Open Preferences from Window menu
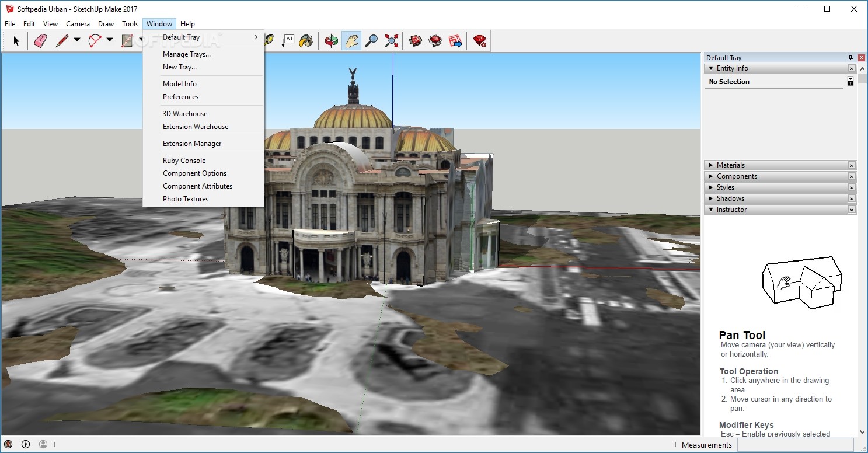 coord(204,97)
